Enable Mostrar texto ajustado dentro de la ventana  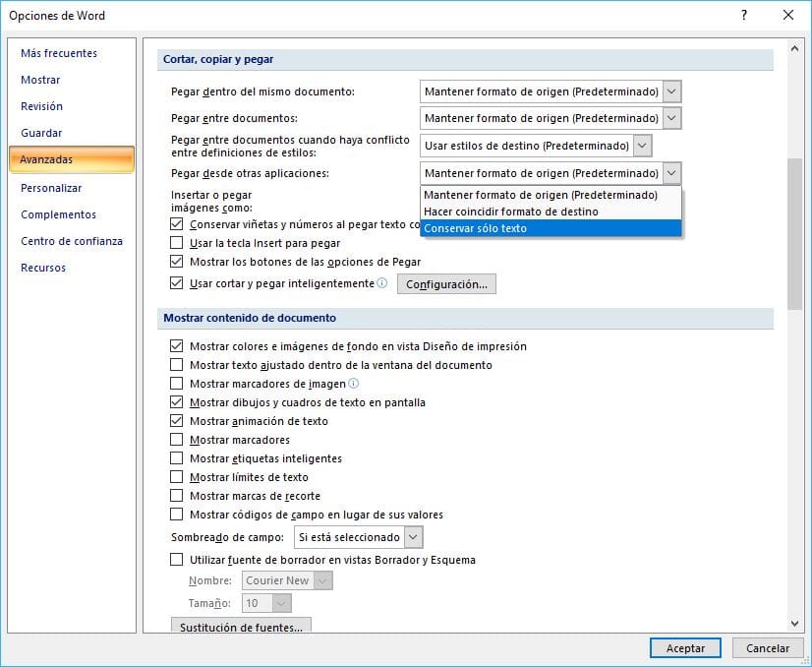(x=177, y=365)
